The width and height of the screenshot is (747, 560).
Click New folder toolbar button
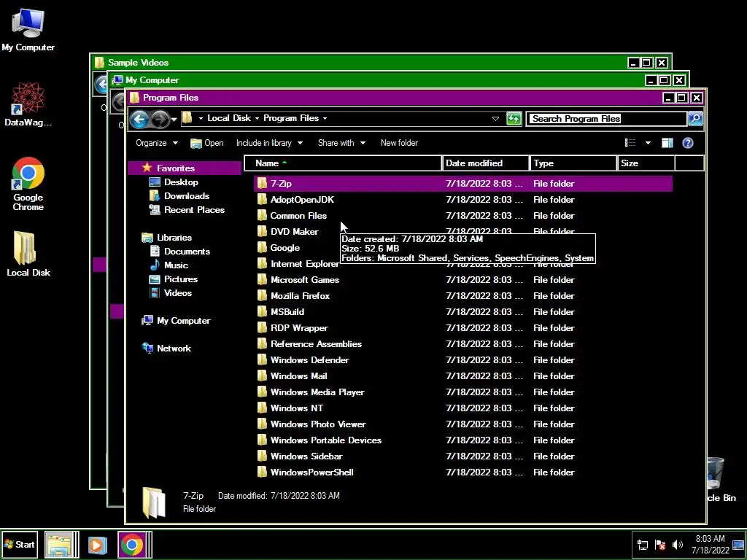(399, 143)
